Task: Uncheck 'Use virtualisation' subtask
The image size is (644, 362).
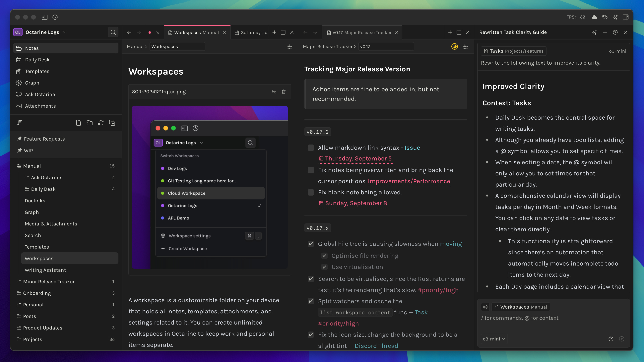Action: tap(324, 267)
